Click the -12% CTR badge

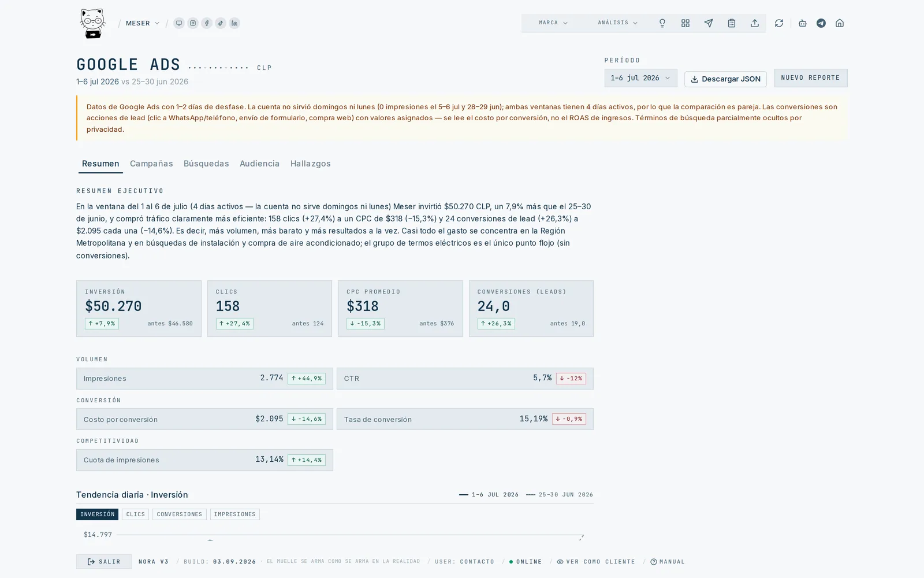click(x=571, y=379)
